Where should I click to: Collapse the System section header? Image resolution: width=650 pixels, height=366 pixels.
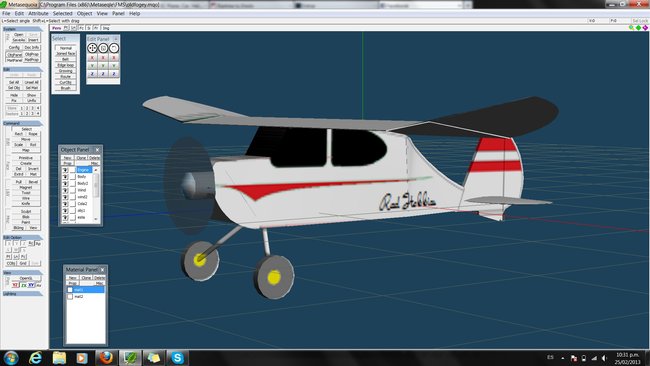pos(22,29)
